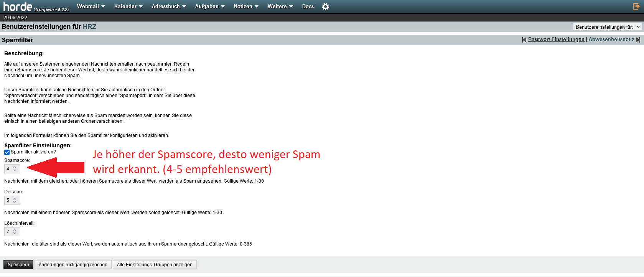Open the Webmail menu
The height and width of the screenshot is (277, 644).
tap(91, 7)
